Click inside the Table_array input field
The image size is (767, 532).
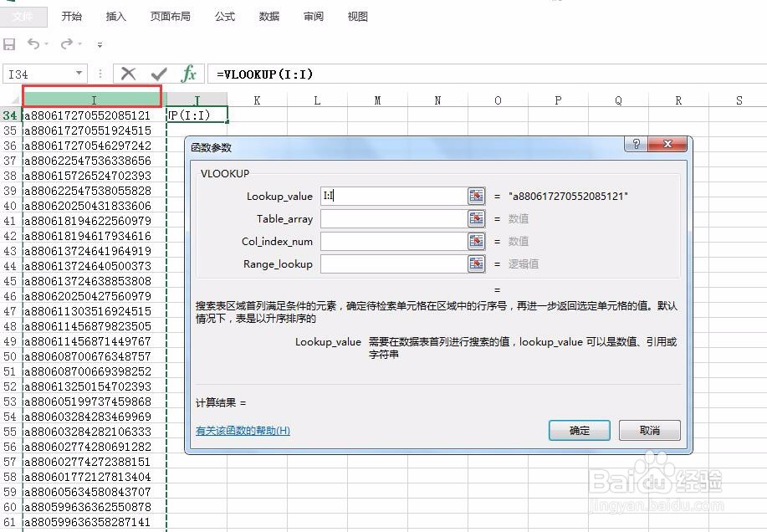click(401, 218)
